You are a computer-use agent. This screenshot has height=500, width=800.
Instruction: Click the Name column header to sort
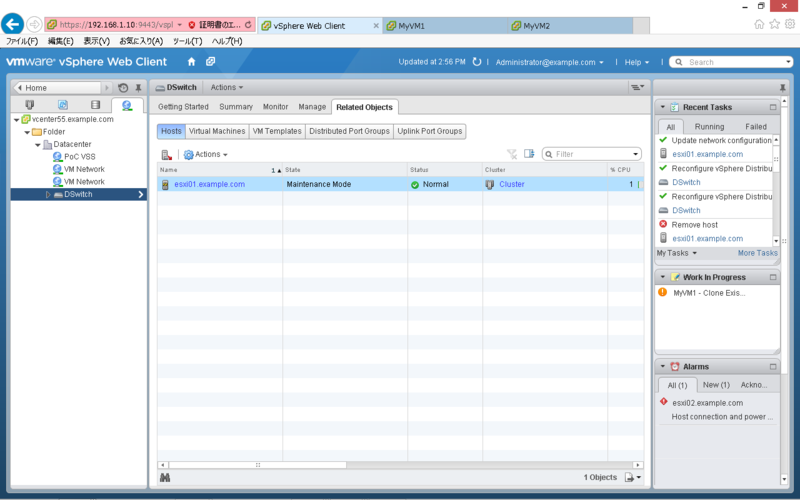(220, 169)
